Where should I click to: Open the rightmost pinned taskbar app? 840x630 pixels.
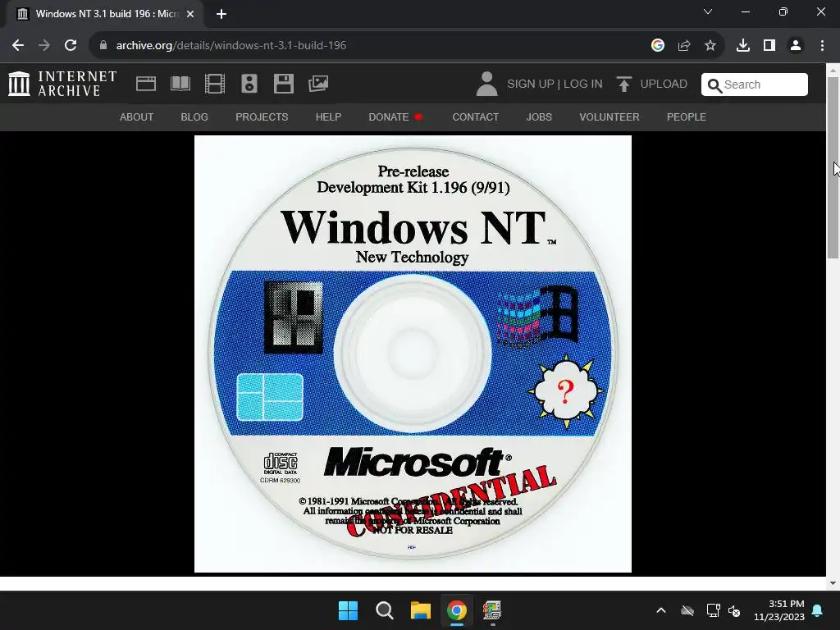[x=492, y=610]
